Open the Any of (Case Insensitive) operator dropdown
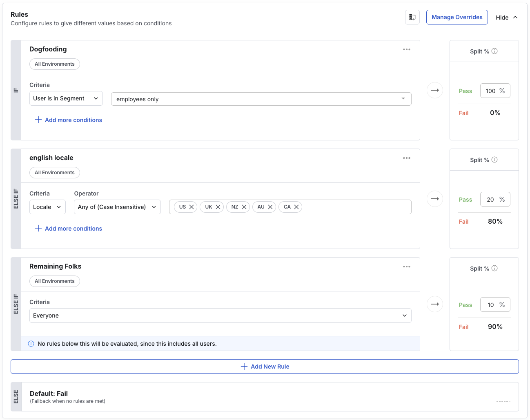Screen dimensions: 530x420 click(x=117, y=207)
